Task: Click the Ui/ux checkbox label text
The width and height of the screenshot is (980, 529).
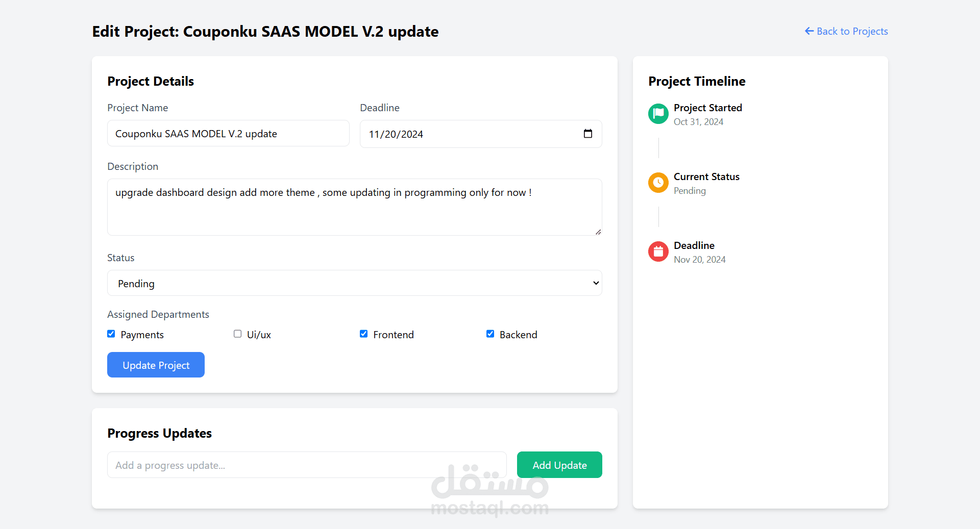Action: coord(259,335)
